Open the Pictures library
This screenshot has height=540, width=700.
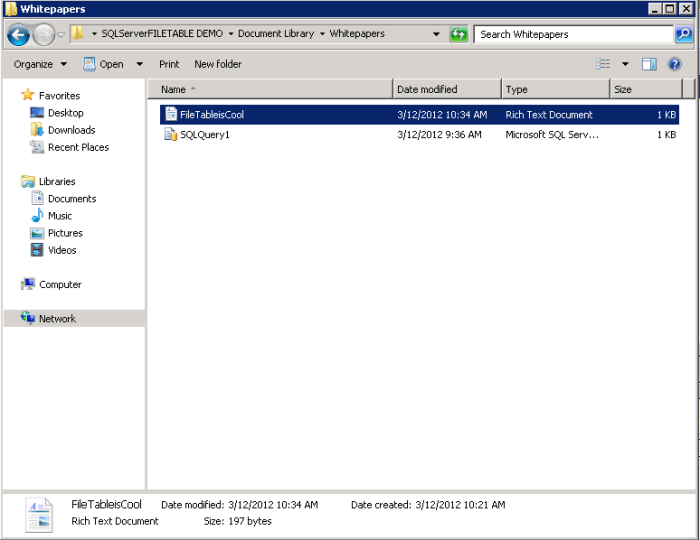pos(65,233)
